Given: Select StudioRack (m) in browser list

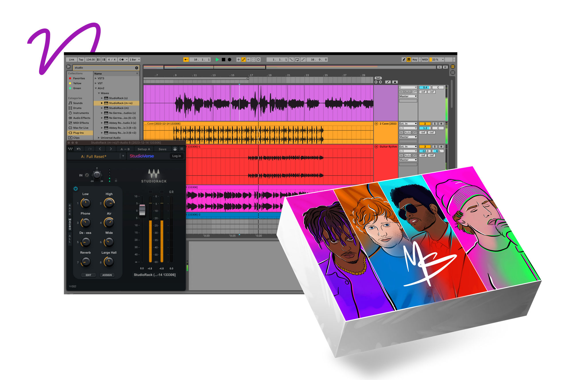Looking at the screenshot, I should [119, 108].
